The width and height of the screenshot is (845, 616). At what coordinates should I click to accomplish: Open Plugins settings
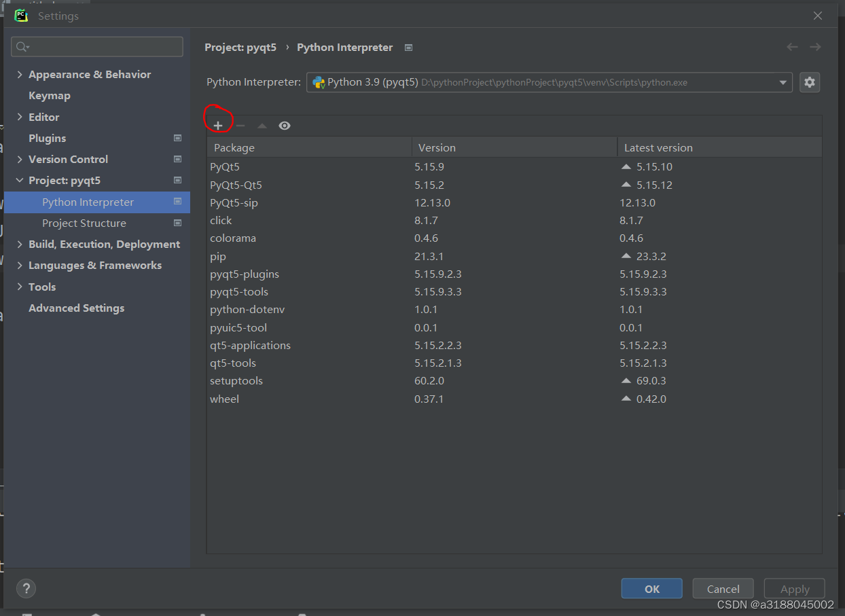(x=48, y=138)
